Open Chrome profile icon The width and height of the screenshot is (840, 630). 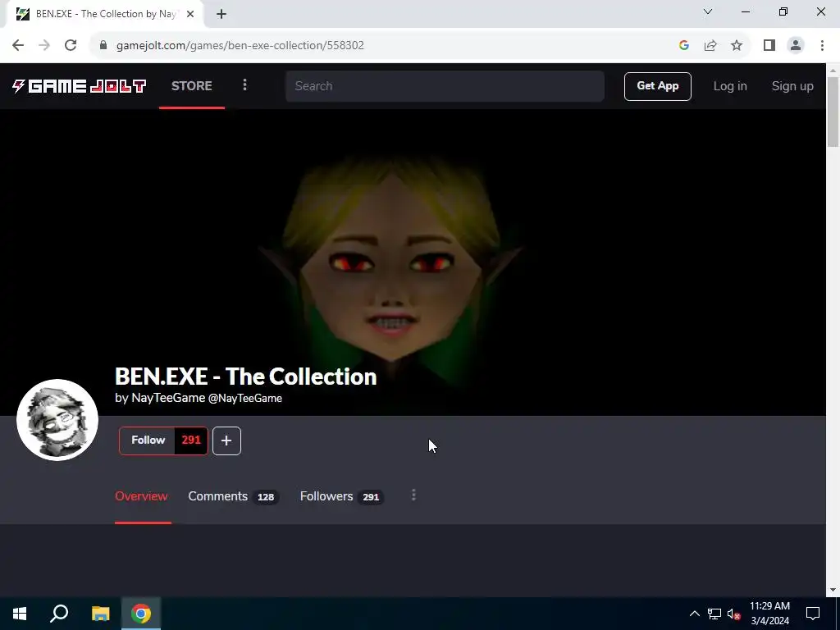click(796, 46)
